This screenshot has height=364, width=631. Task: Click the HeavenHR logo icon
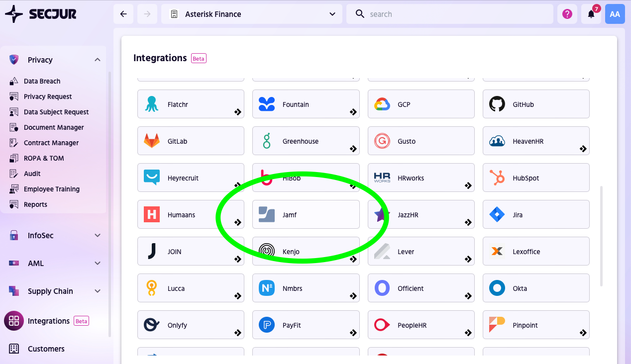coord(497,141)
